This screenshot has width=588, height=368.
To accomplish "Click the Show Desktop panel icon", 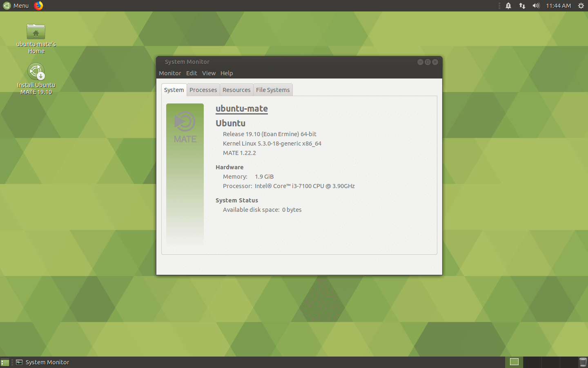I will 5,362.
